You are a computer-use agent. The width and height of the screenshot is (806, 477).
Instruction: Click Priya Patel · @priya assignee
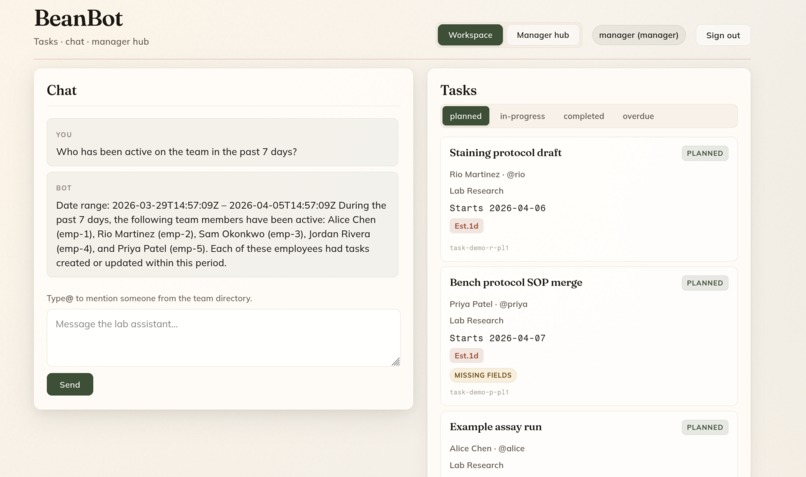488,304
